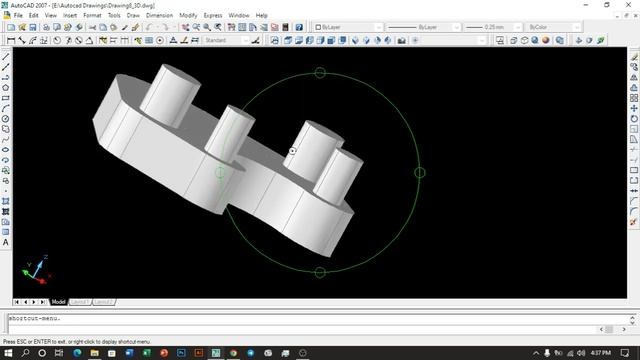Select the Rectangle draw tool
Image resolution: width=640 pixels, height=360 pixels.
[6, 98]
